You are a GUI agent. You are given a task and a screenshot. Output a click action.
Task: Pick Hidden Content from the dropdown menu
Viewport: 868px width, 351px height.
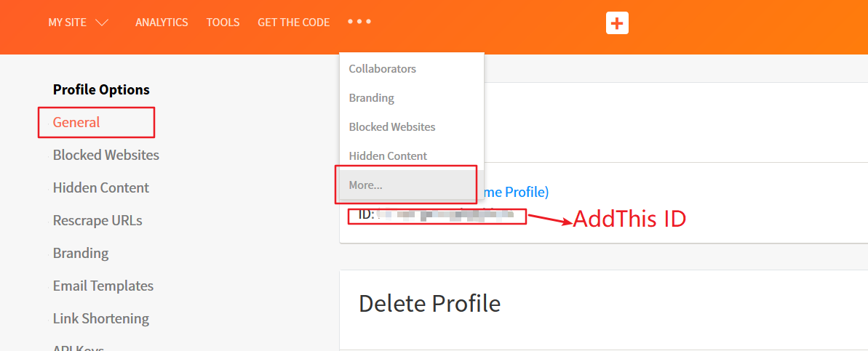[x=388, y=156]
